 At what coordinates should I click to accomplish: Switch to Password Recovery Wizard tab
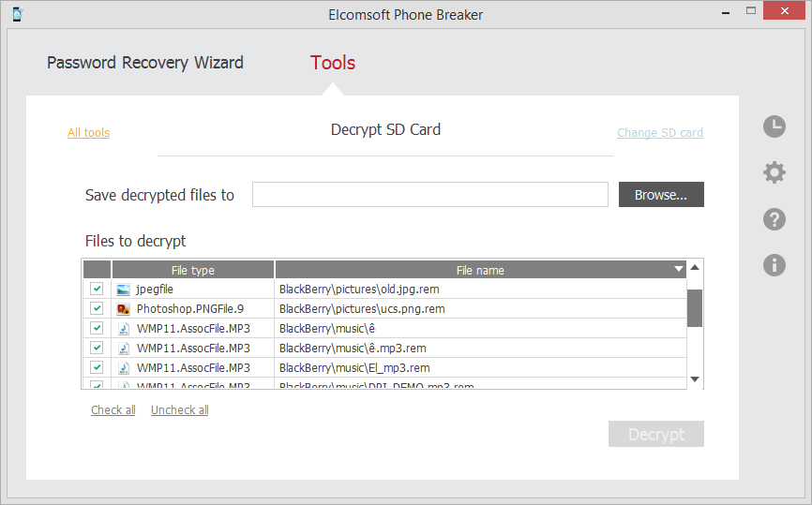[x=145, y=63]
